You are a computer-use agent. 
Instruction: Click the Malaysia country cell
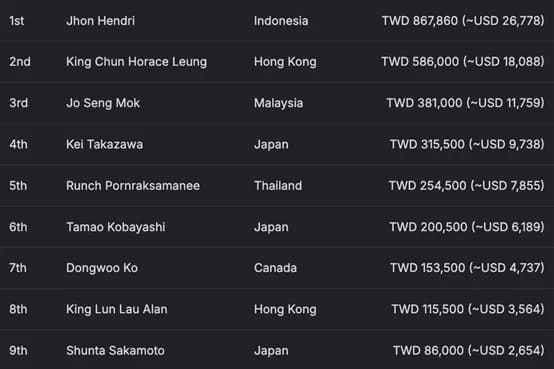click(x=278, y=103)
